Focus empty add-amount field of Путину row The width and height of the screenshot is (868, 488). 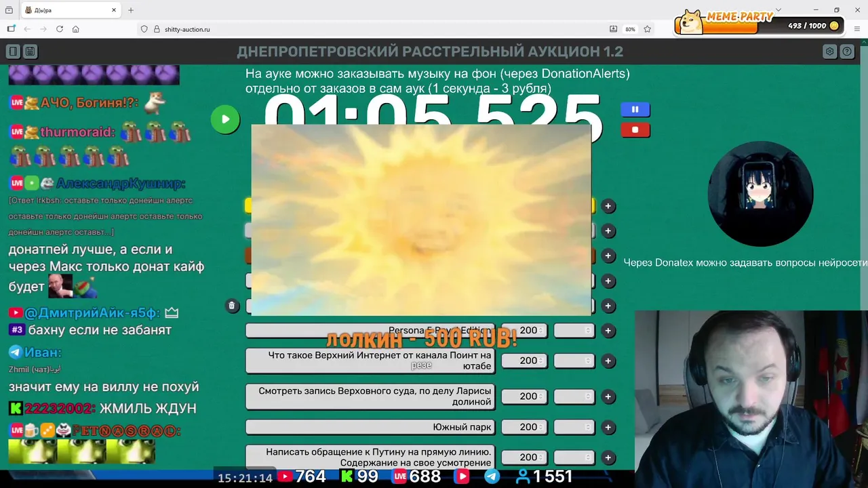coord(574,457)
